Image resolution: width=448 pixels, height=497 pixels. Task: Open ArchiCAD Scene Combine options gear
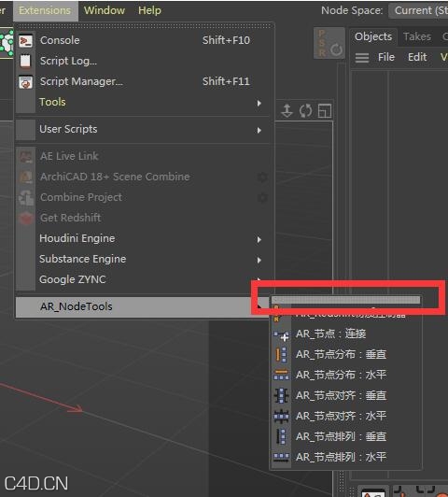click(x=262, y=177)
